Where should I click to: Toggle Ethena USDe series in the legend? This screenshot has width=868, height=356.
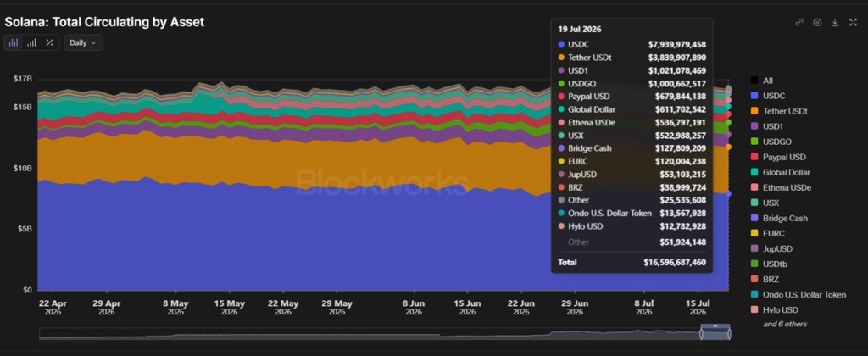[x=780, y=187]
